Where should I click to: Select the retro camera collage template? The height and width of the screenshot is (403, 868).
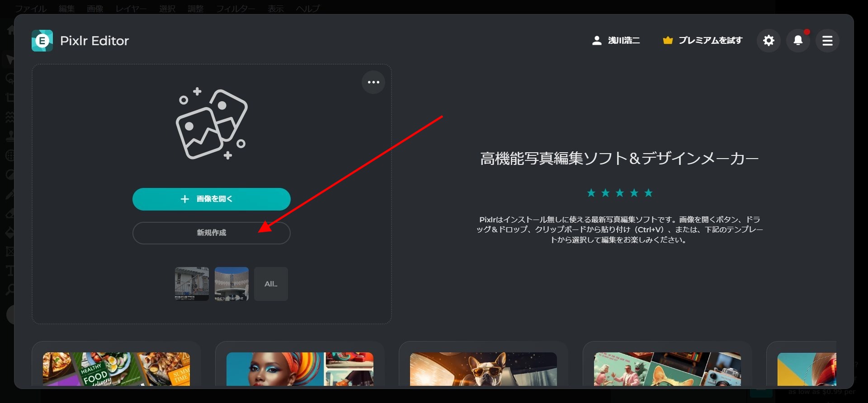[667, 369]
